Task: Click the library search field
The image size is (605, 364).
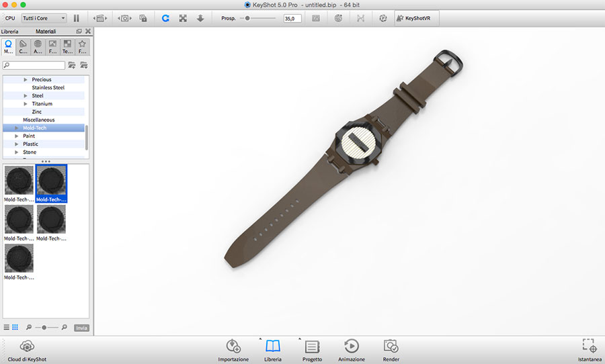Action: [x=34, y=65]
